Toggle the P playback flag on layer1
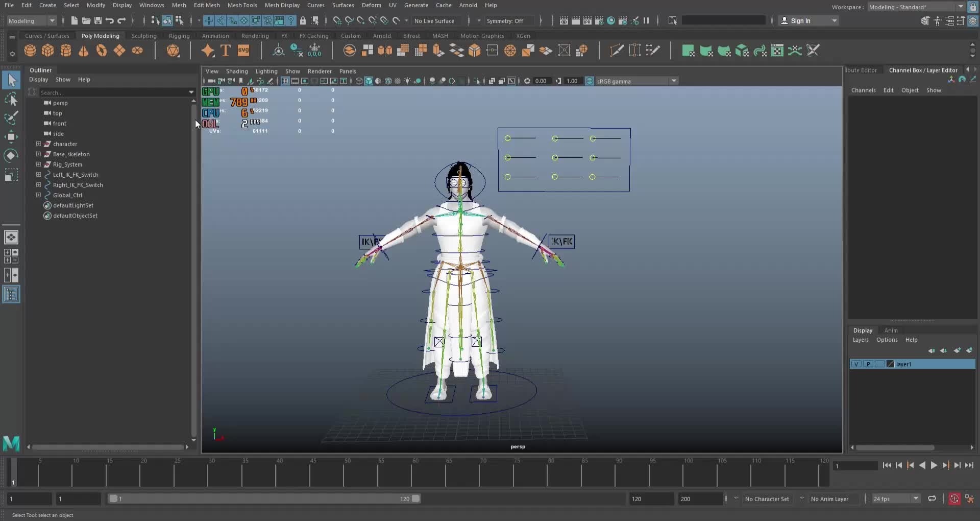The width and height of the screenshot is (980, 521). click(x=869, y=364)
